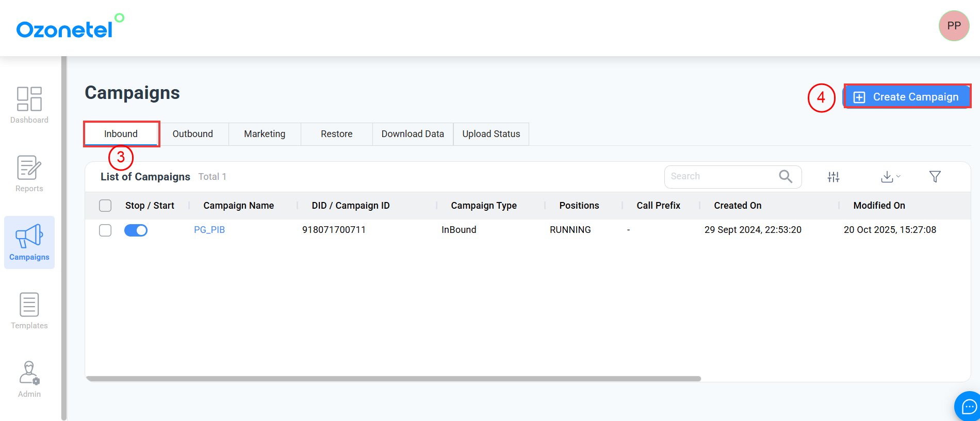
Task: Switch to the Outbound tab
Action: point(192,134)
